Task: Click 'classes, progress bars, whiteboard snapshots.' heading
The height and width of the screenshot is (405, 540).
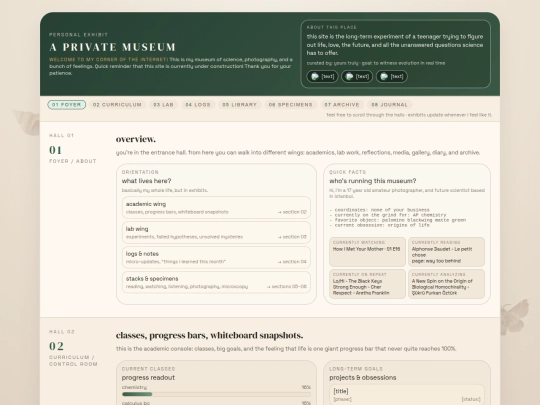Action: click(209, 335)
